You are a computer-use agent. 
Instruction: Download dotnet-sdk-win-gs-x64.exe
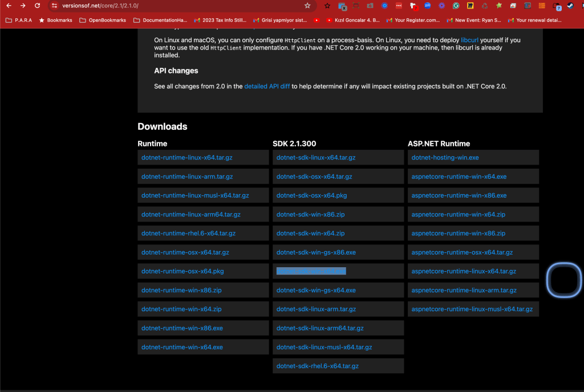316,290
